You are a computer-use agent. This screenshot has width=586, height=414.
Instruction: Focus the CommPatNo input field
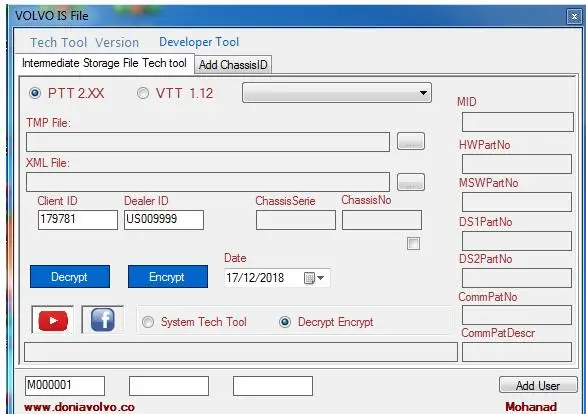(517, 315)
